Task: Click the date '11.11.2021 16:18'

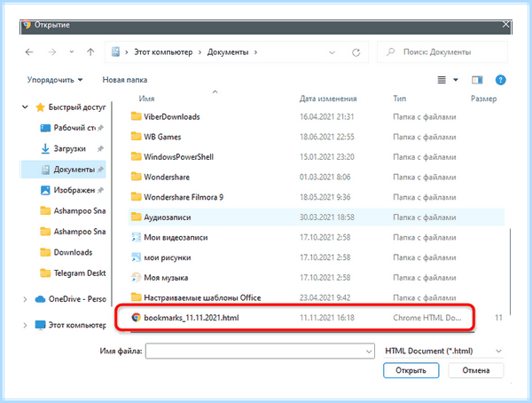Action: pyautogui.click(x=327, y=318)
